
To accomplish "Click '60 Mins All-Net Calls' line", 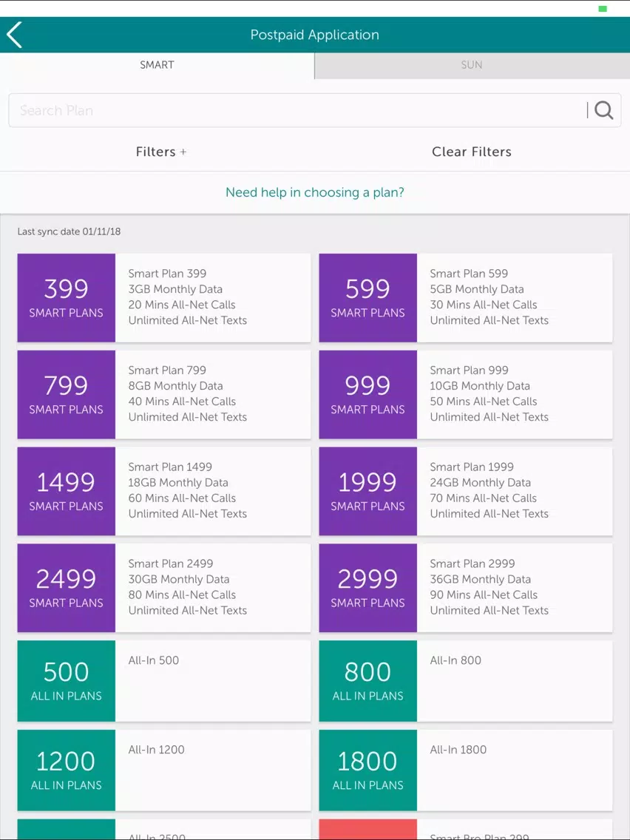I will click(182, 498).
